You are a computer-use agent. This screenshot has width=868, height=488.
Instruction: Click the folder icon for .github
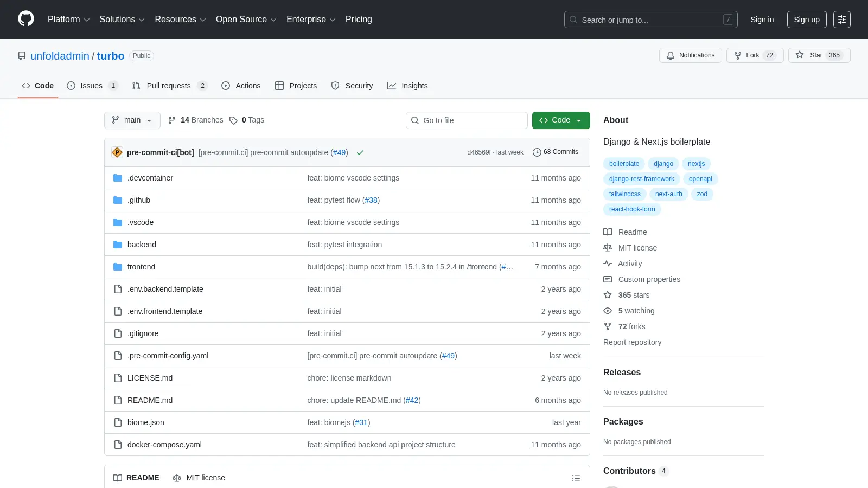(x=118, y=200)
